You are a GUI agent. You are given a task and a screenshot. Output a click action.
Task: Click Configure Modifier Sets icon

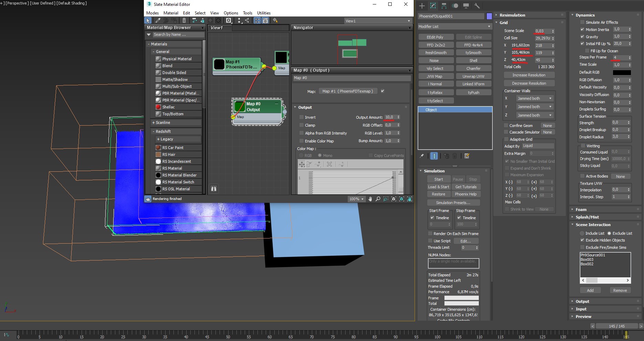(x=467, y=156)
